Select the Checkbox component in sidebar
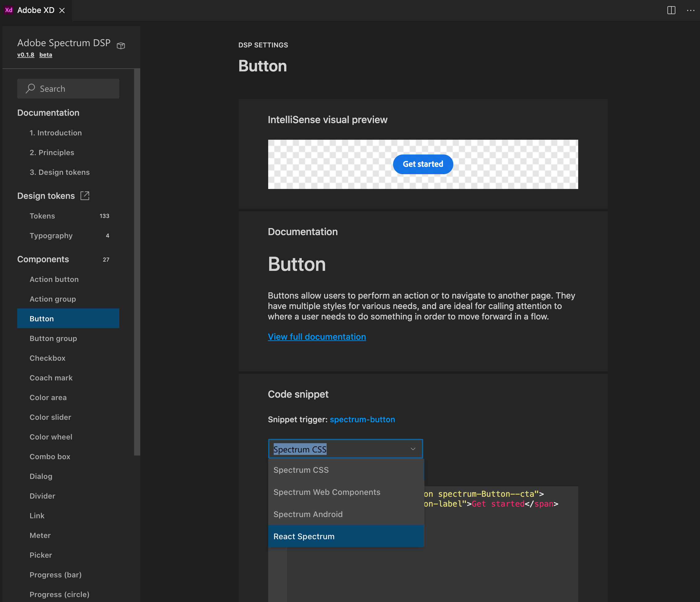The image size is (700, 602). [x=47, y=357]
